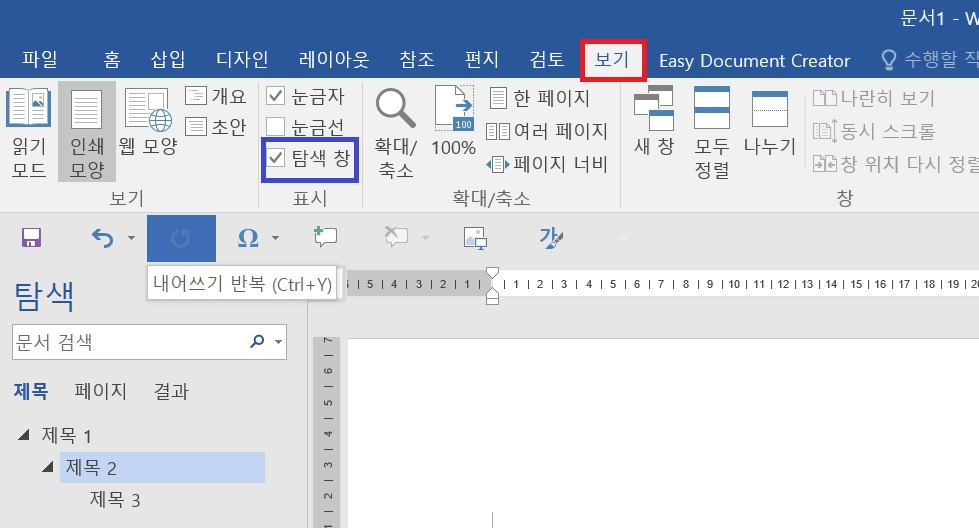Open the References (참조) tab

tap(416, 60)
